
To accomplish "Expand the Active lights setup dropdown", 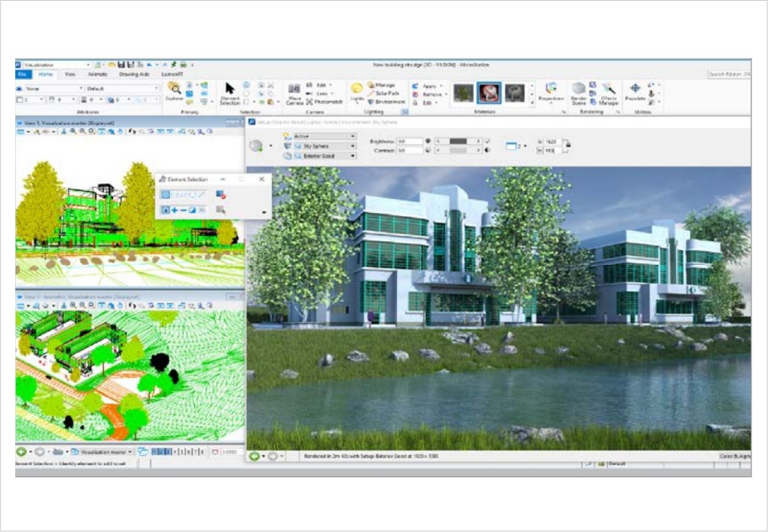I will (x=352, y=136).
